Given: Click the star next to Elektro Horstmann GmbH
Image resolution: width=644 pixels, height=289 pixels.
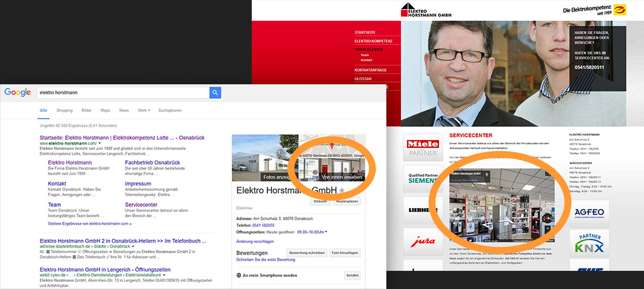Looking at the screenshot, I should click(342, 190).
